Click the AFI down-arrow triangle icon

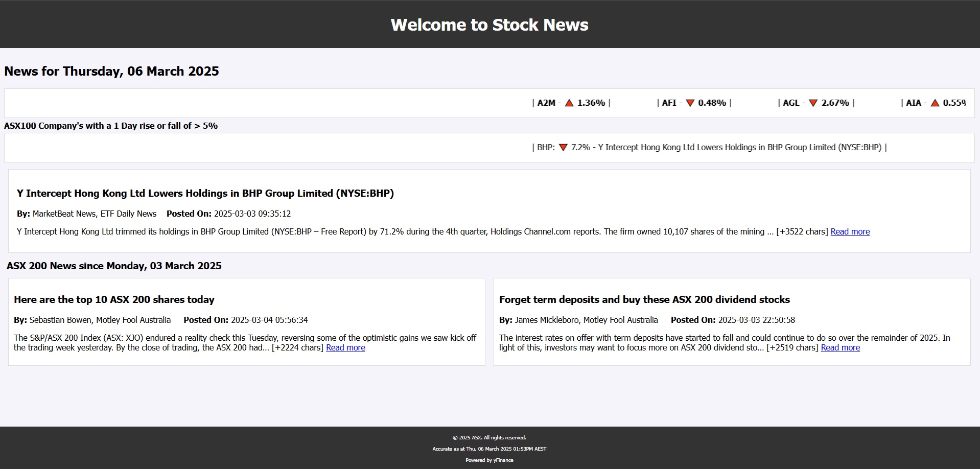(690, 103)
